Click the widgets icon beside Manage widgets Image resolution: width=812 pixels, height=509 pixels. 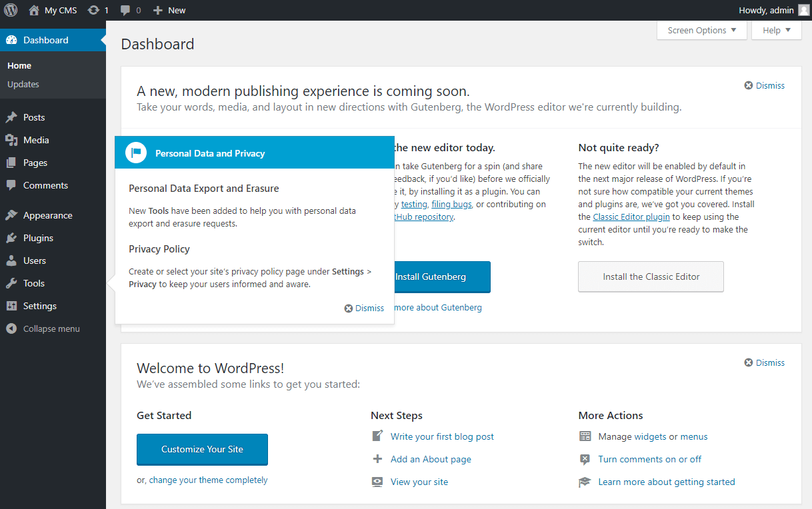[585, 436]
